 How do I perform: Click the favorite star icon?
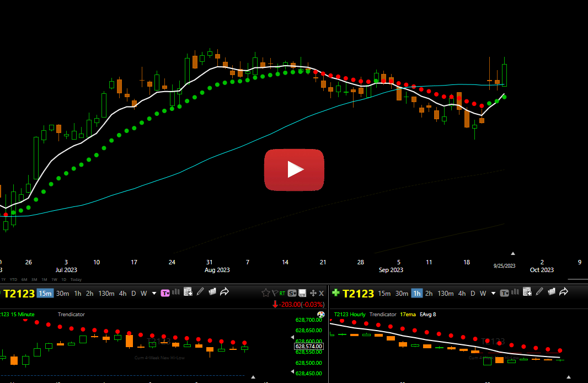265,293
